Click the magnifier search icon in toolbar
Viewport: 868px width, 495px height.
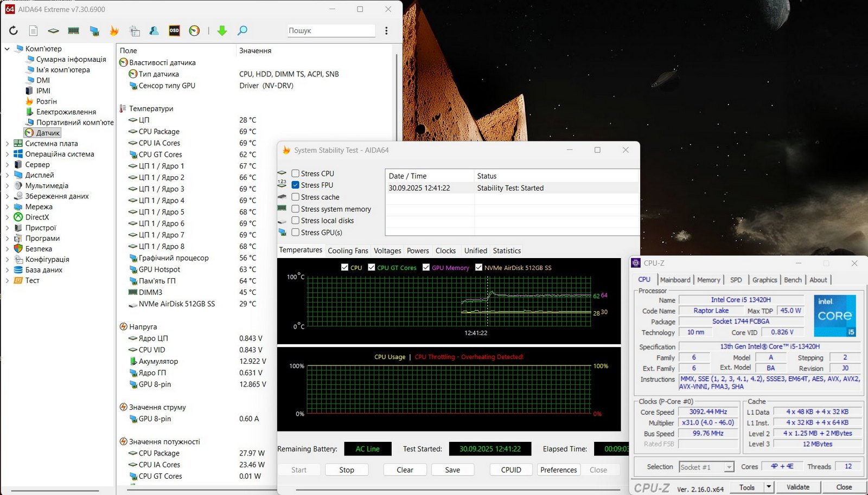point(242,31)
